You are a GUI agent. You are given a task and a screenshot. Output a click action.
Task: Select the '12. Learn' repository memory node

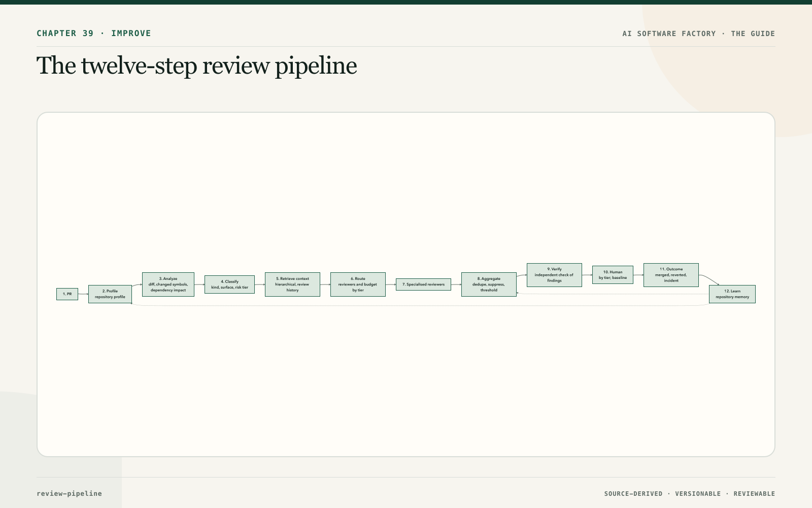tap(732, 294)
